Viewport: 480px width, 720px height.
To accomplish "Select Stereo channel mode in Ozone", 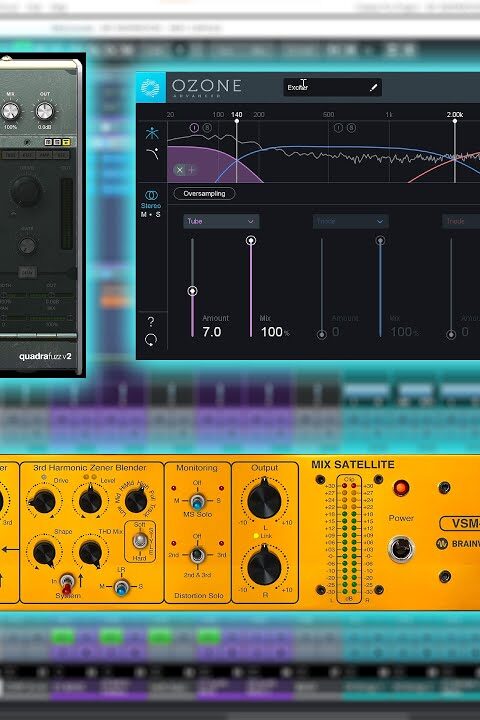I will [x=151, y=200].
